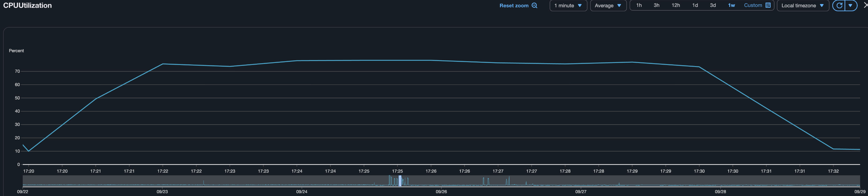Choose the 3d time range

[713, 5]
